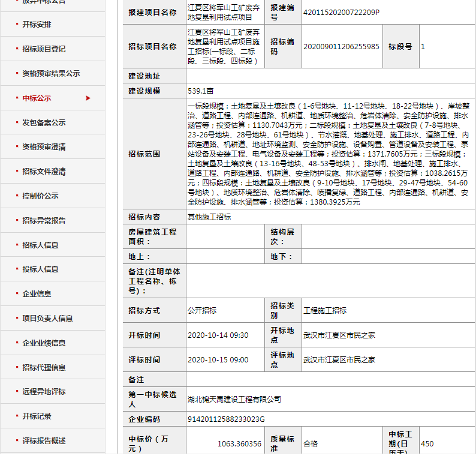This screenshot has width=476, height=456.
Task: Open the 企业信息 menu item
Action: [x=37, y=294]
